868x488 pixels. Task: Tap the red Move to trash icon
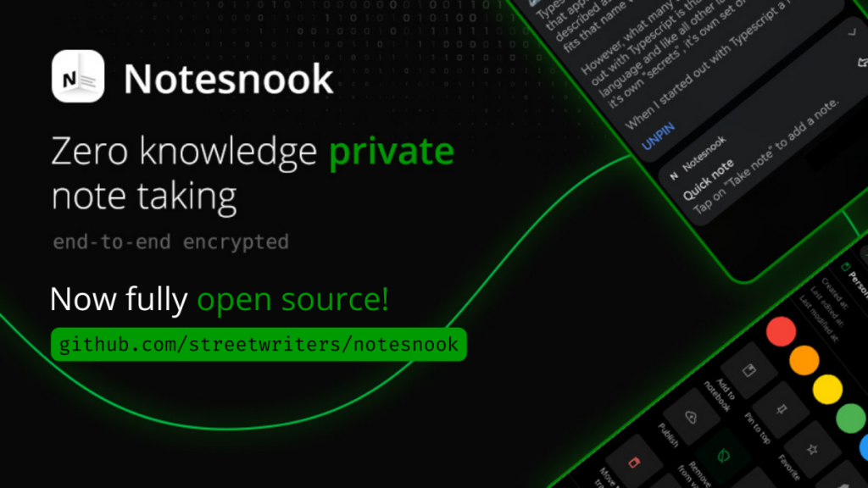click(x=634, y=462)
